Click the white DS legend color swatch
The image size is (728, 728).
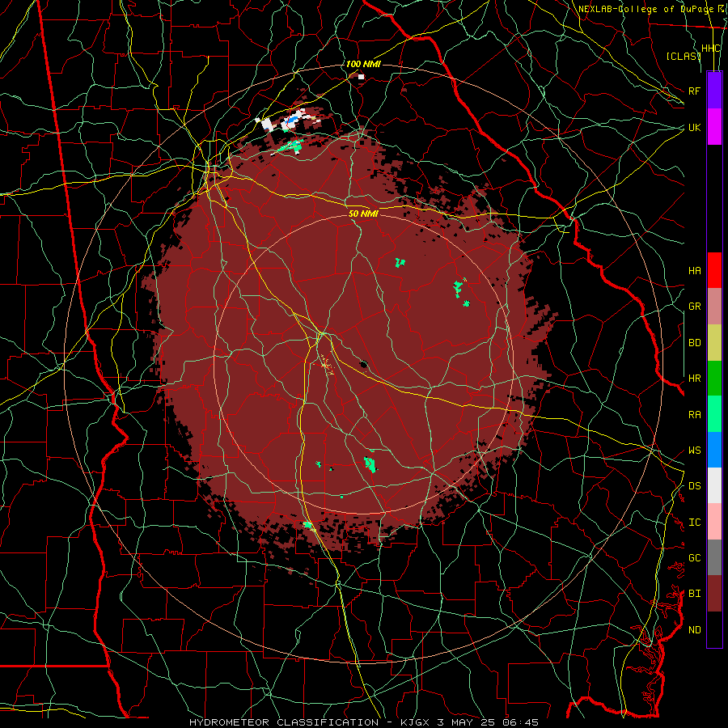[x=714, y=485]
